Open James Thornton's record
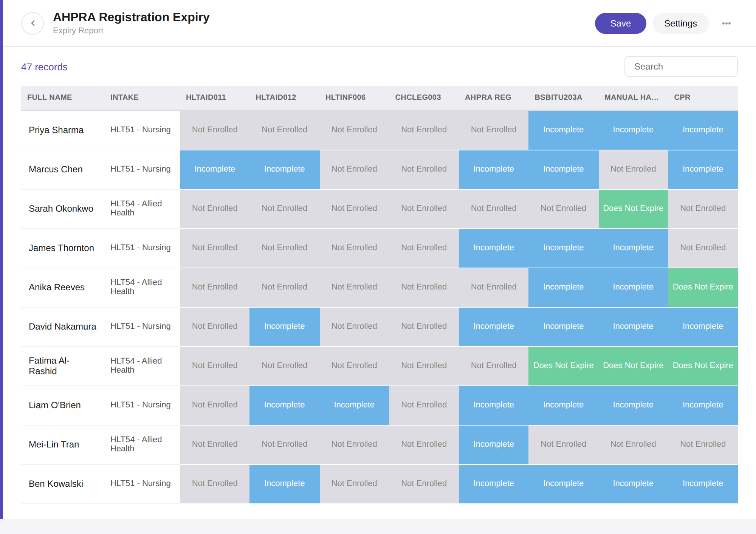This screenshot has height=534, width=756. point(61,248)
